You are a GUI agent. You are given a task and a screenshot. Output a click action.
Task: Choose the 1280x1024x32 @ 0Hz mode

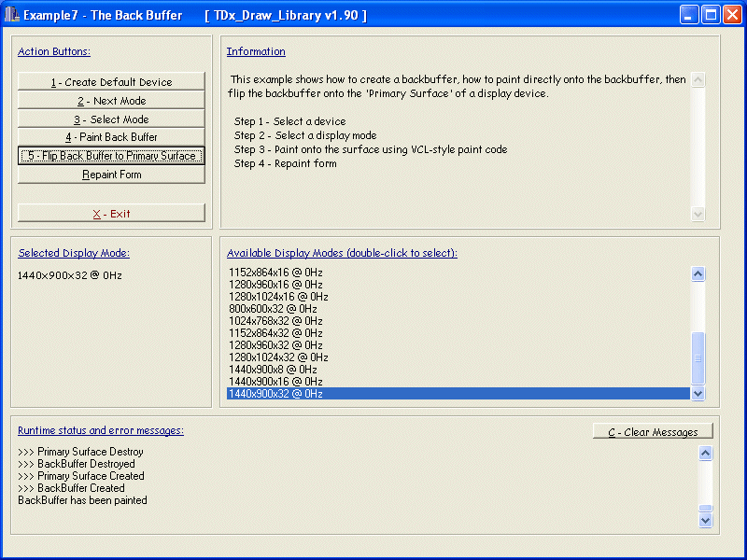278,357
